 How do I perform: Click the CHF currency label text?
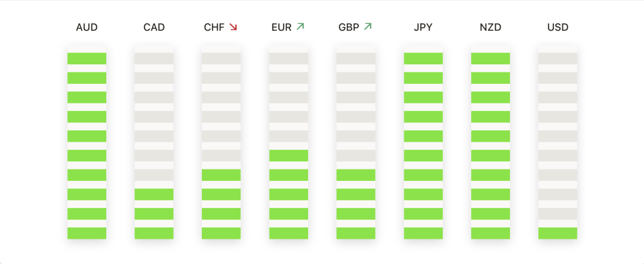tap(214, 28)
